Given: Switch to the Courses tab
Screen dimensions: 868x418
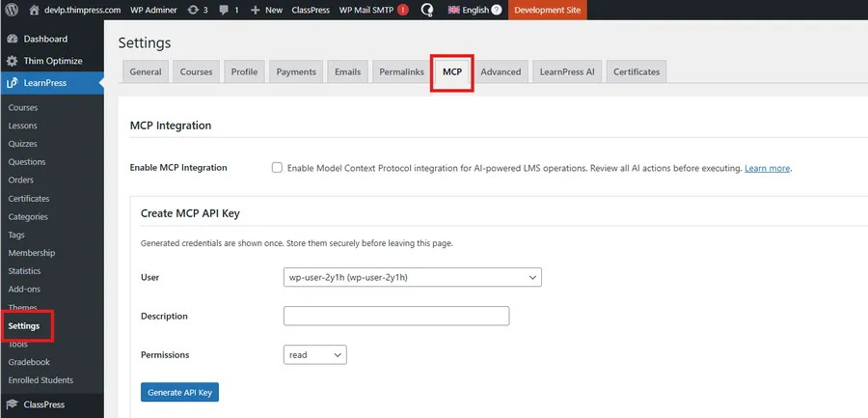Looking at the screenshot, I should pyautogui.click(x=196, y=71).
